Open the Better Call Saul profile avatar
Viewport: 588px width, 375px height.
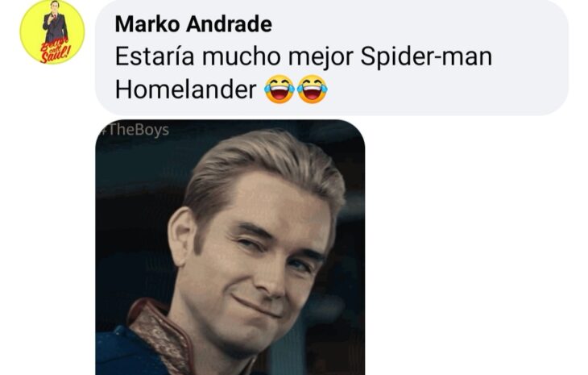[x=52, y=32]
